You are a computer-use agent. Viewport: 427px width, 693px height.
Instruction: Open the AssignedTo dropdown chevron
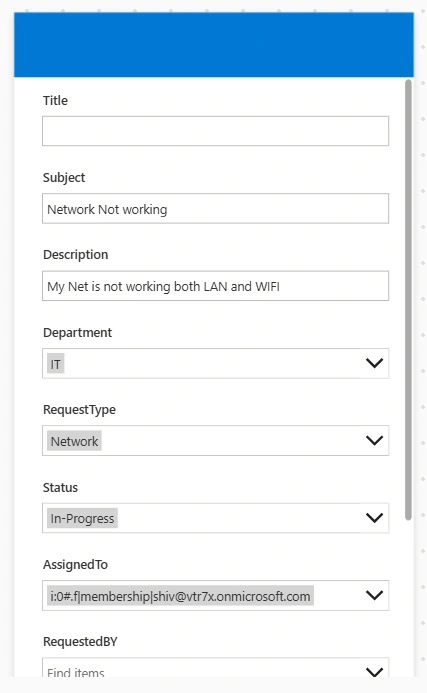tap(374, 595)
